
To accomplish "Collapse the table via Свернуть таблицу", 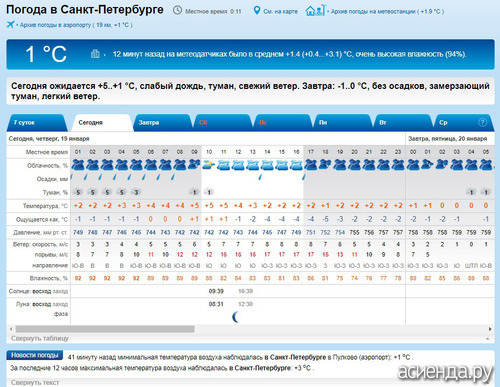I will click(40, 338).
